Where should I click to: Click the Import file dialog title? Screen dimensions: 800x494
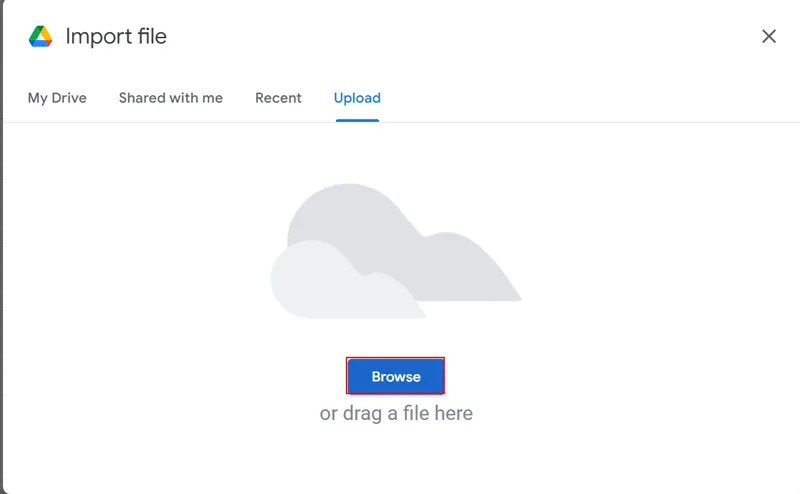pos(116,37)
